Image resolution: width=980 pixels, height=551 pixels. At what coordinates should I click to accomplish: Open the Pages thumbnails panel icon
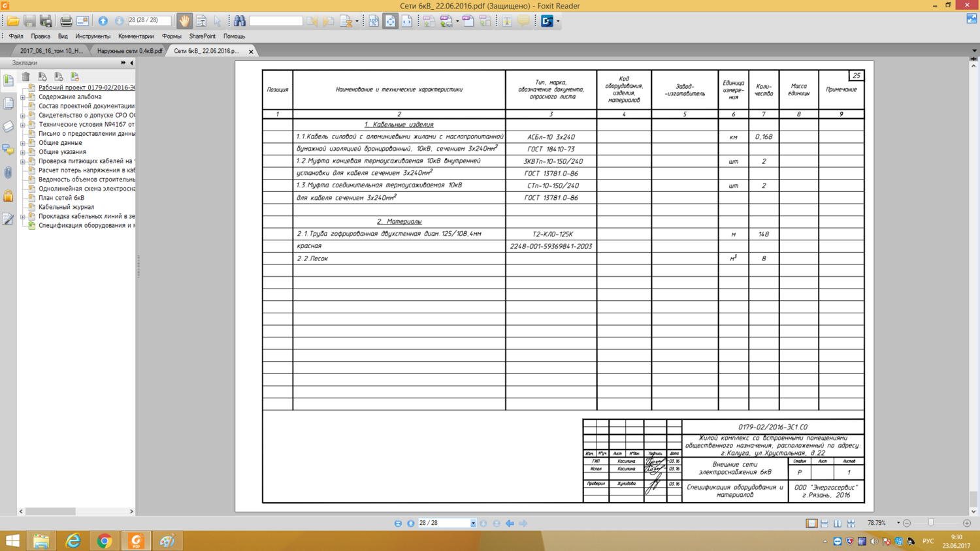pos(8,103)
